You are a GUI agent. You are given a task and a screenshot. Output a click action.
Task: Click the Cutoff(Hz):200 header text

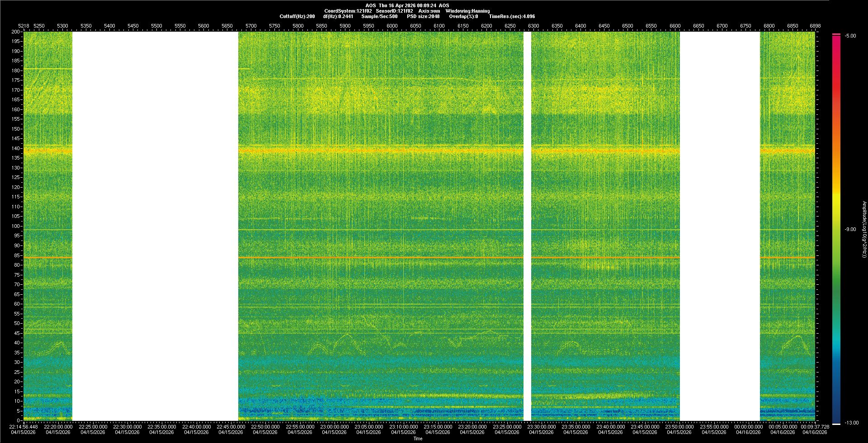click(297, 16)
